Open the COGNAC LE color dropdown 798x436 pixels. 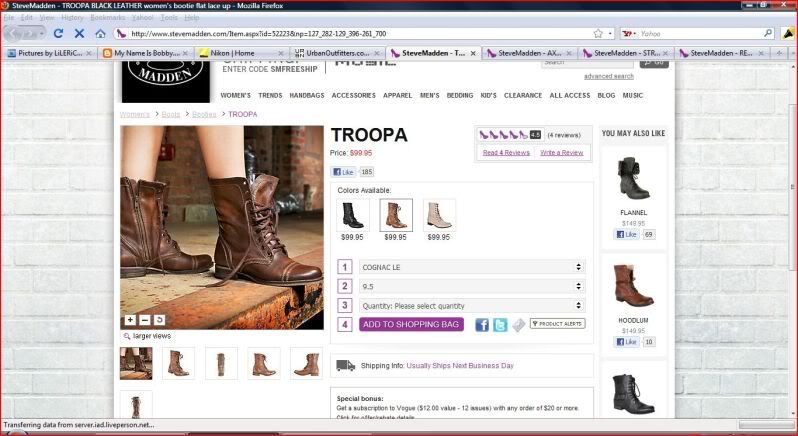472,267
